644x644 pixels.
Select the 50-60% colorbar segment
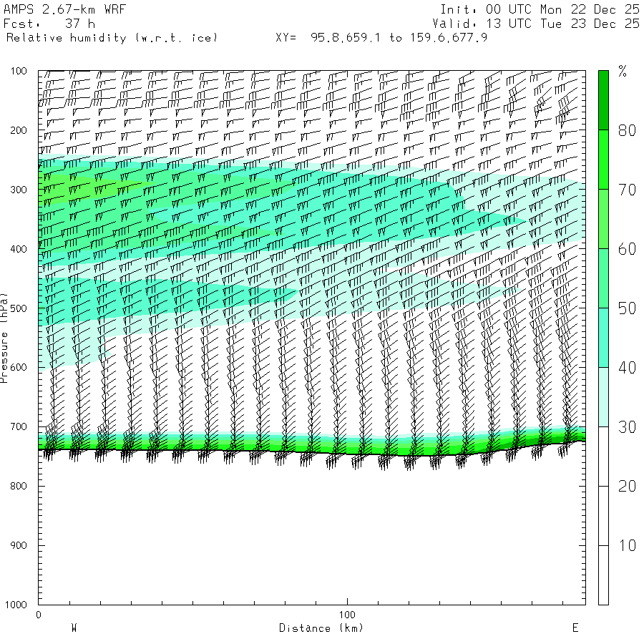603,278
